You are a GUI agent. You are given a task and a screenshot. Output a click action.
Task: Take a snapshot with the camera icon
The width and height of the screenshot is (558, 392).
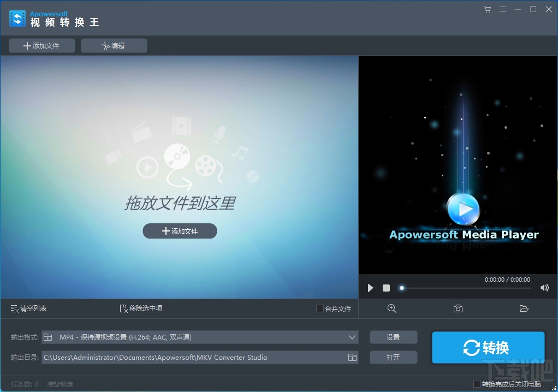pos(458,308)
